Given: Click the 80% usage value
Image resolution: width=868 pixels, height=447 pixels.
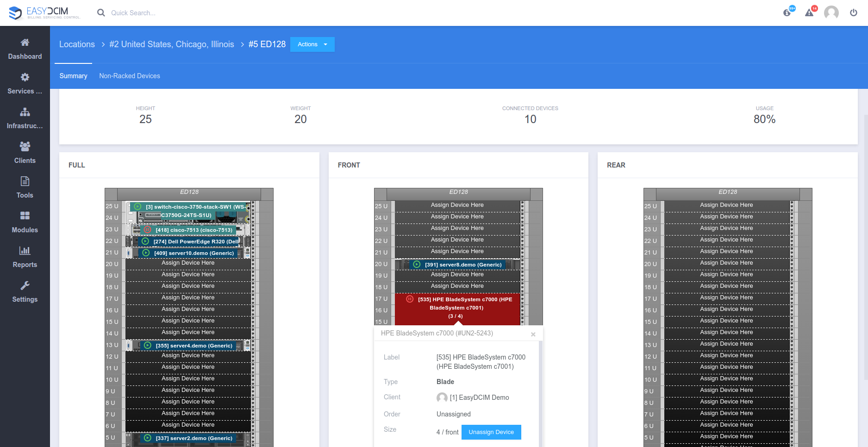Looking at the screenshot, I should 764,119.
